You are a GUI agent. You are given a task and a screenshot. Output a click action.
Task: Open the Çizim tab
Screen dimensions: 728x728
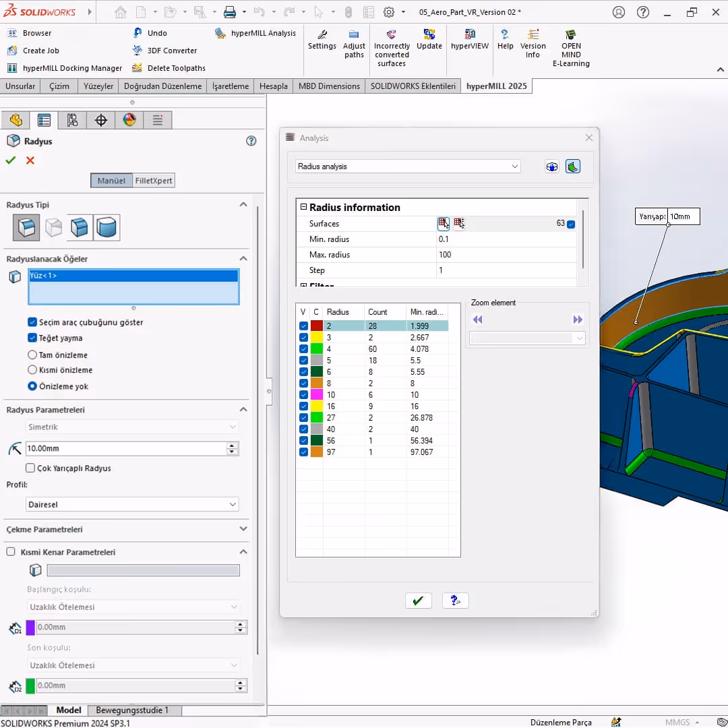59,86
